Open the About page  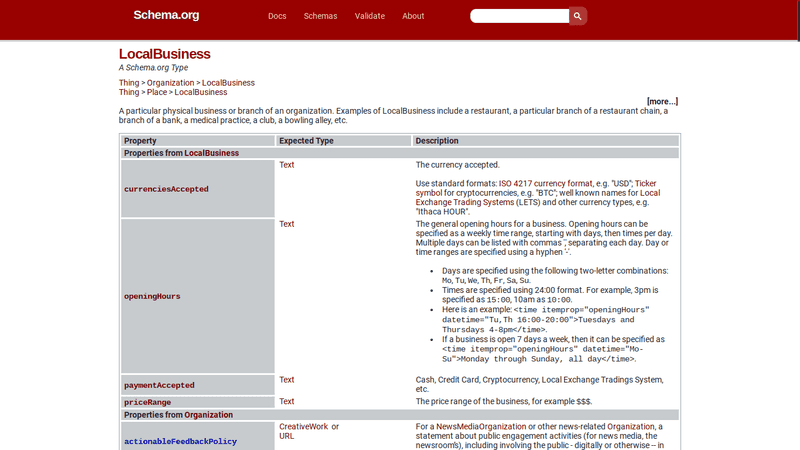tap(413, 16)
